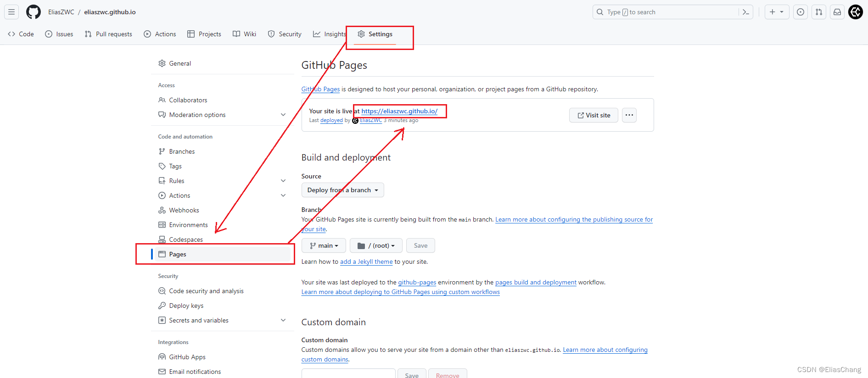The width and height of the screenshot is (868, 378).
Task: Open the command palette icon
Action: click(746, 12)
